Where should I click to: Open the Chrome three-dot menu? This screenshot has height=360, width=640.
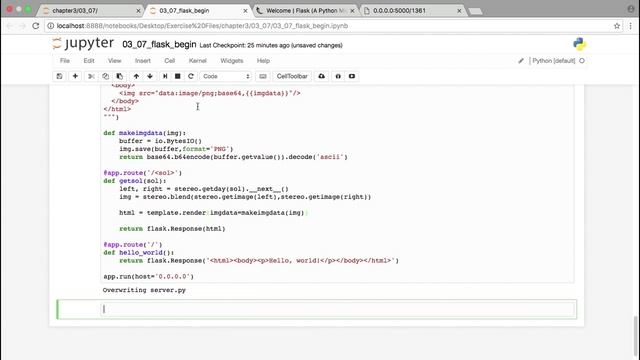coord(631,26)
